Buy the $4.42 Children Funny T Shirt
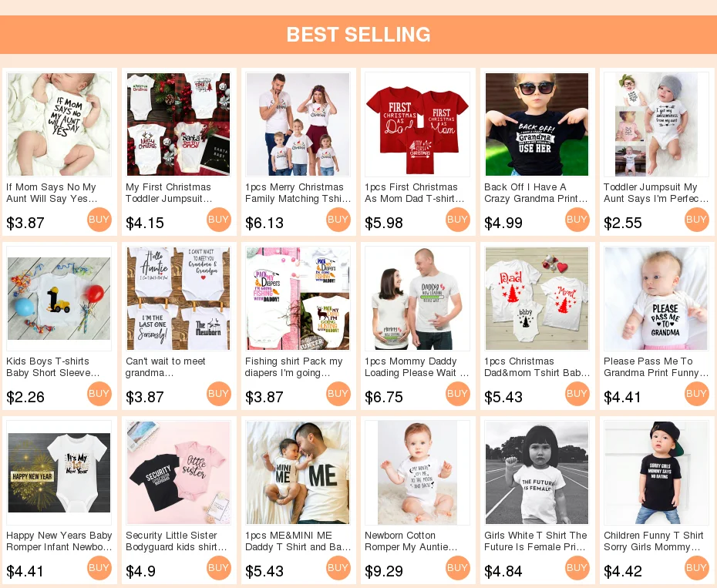The image size is (717, 588). (696, 568)
